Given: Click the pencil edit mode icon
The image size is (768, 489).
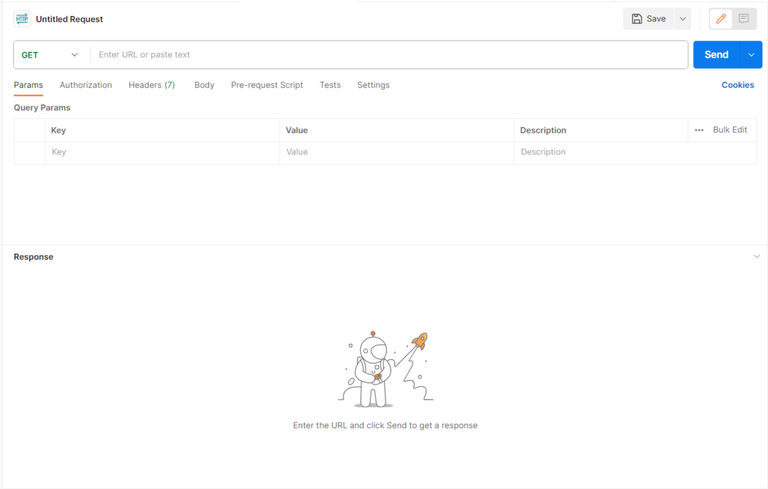Looking at the screenshot, I should pyautogui.click(x=721, y=19).
